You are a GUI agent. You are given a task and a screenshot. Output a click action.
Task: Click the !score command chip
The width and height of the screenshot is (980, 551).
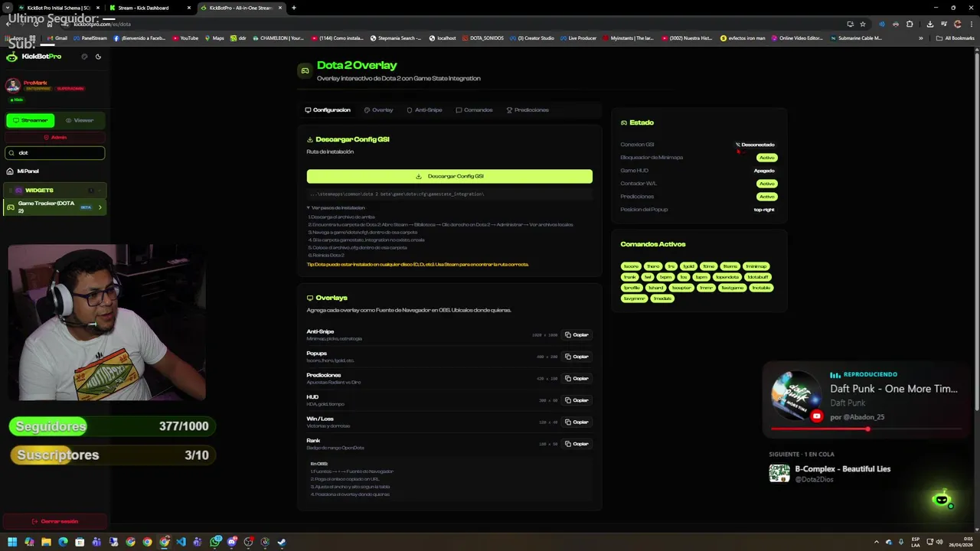click(x=631, y=266)
